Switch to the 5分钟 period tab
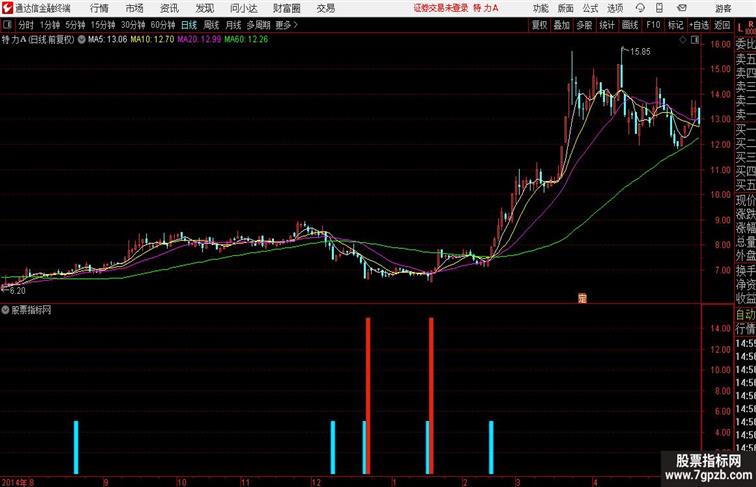 (x=75, y=25)
